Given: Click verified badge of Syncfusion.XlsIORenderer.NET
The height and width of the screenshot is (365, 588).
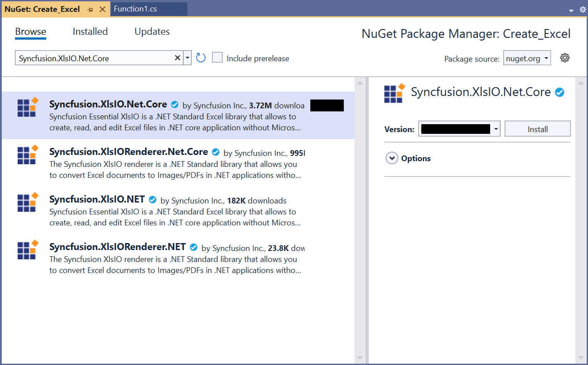Looking at the screenshot, I should [x=194, y=247].
